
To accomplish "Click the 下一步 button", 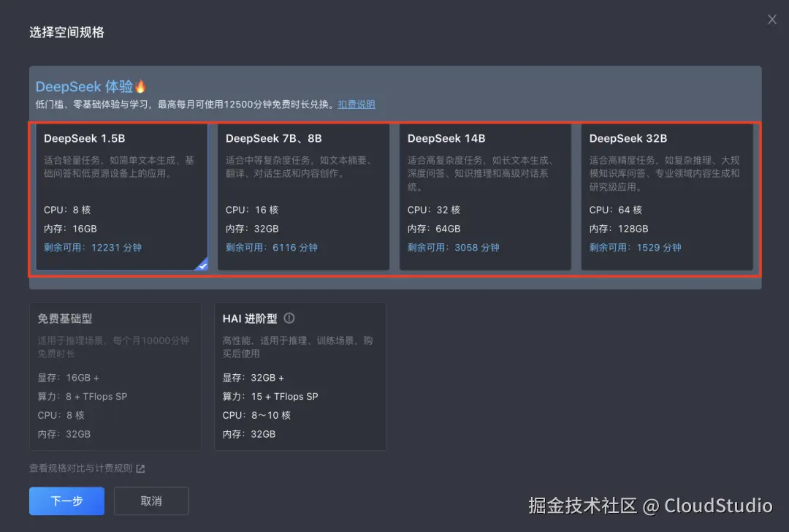I will [66, 501].
